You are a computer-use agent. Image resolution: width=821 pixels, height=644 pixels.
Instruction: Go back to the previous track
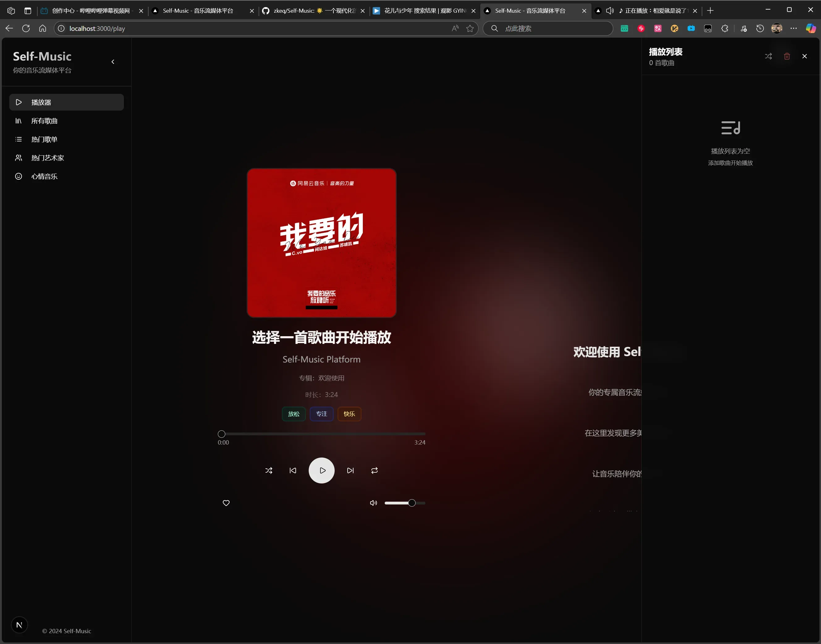(293, 470)
